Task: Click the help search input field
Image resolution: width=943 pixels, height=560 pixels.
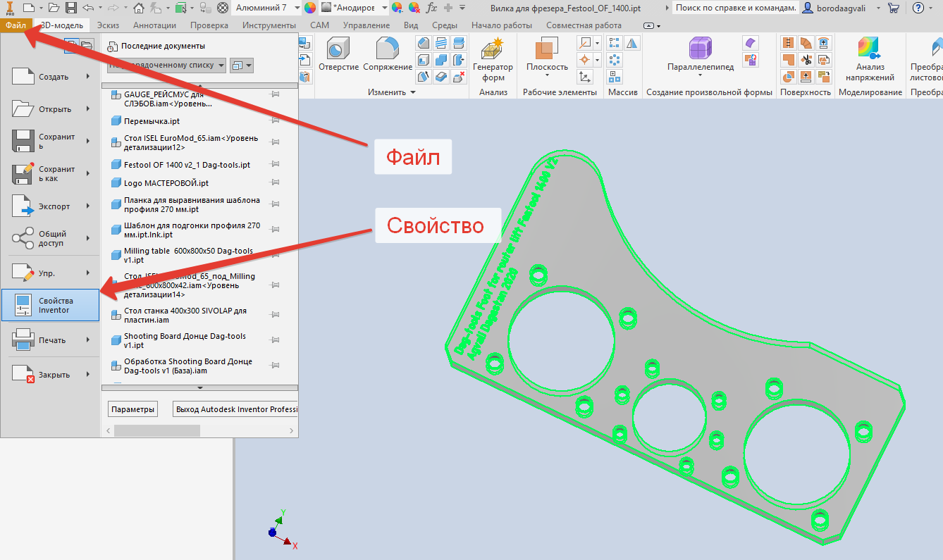Action: pyautogui.click(x=734, y=8)
